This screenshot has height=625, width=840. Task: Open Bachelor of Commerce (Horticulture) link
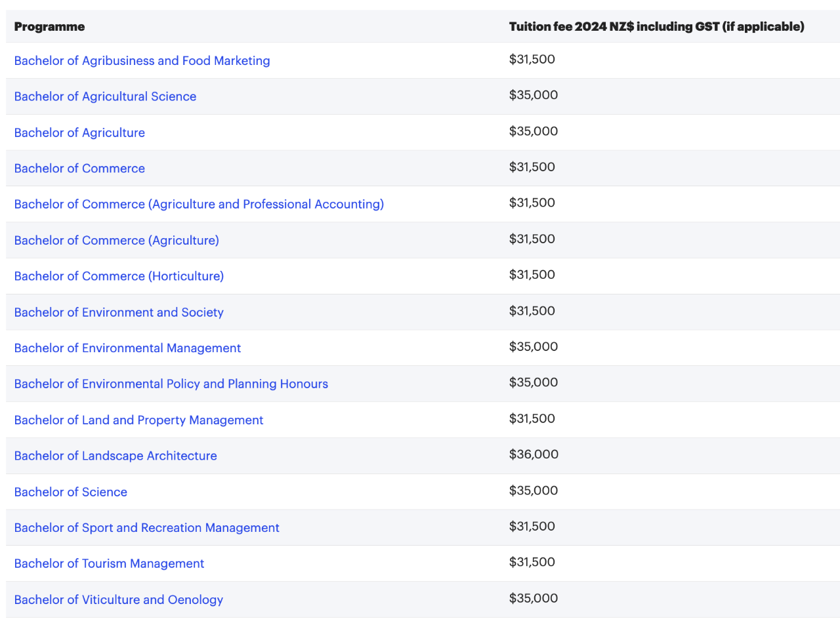(119, 276)
